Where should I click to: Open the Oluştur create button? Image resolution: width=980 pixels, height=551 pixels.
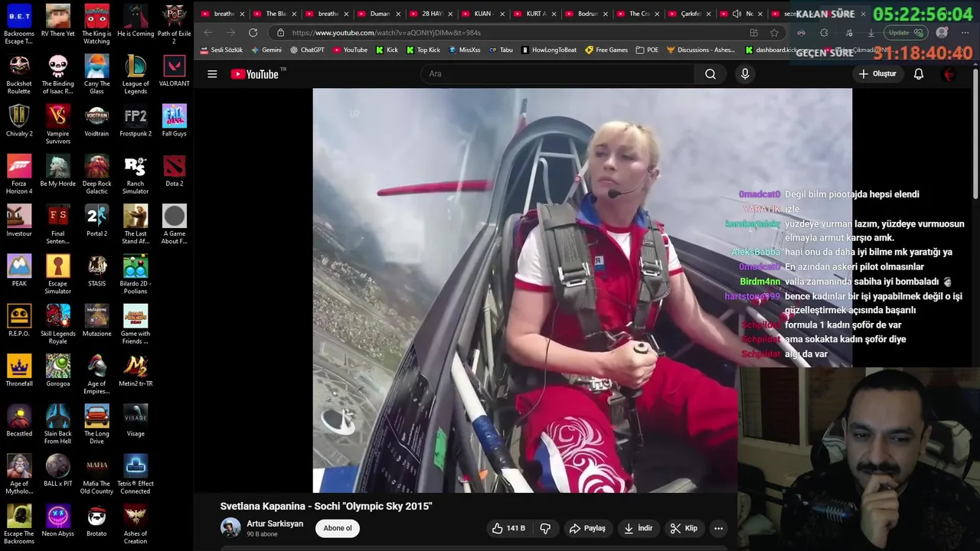tap(877, 74)
